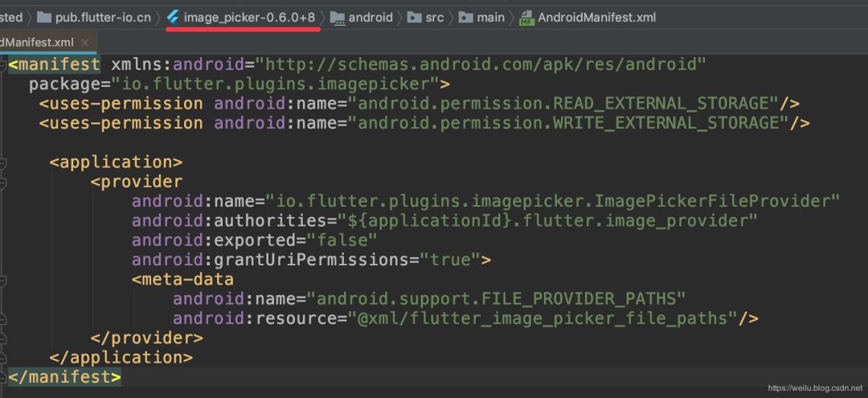This screenshot has width=868, height=398.
Task: Click flutter_image_picker_file_paths resource value
Action: pyautogui.click(x=542, y=318)
